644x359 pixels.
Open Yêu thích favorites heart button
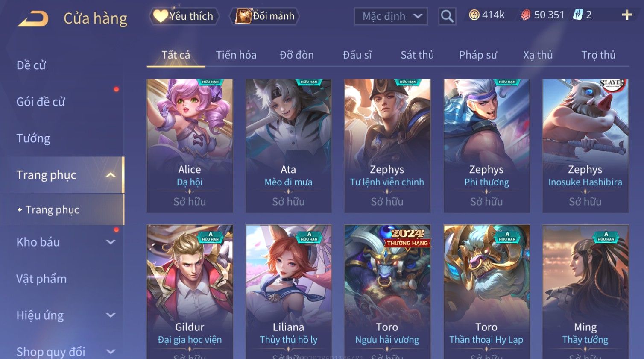tap(184, 16)
